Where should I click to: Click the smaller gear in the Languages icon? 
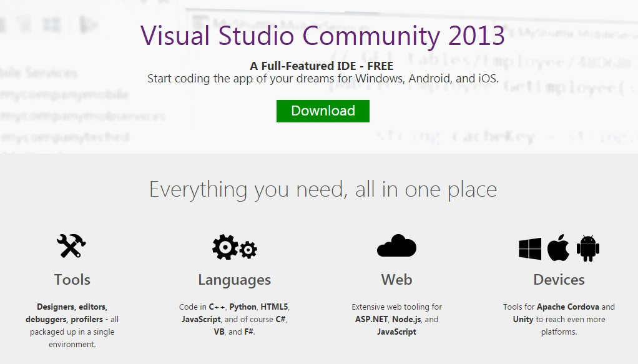[249, 251]
